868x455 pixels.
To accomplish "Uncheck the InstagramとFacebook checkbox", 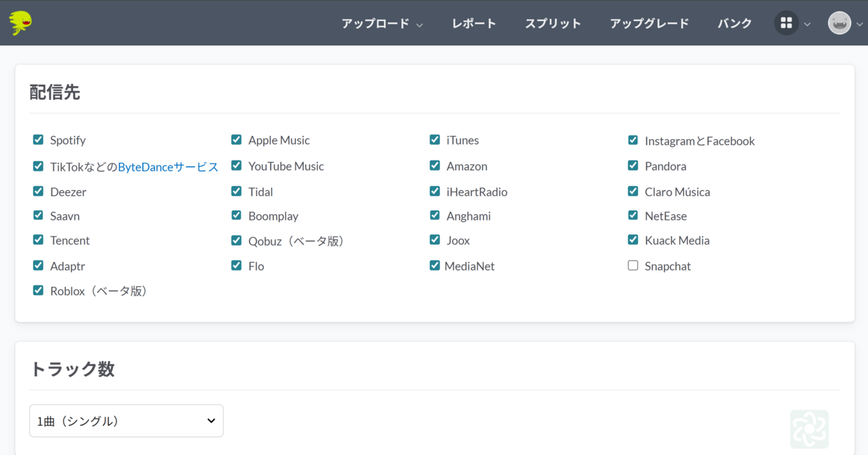I will [x=633, y=140].
